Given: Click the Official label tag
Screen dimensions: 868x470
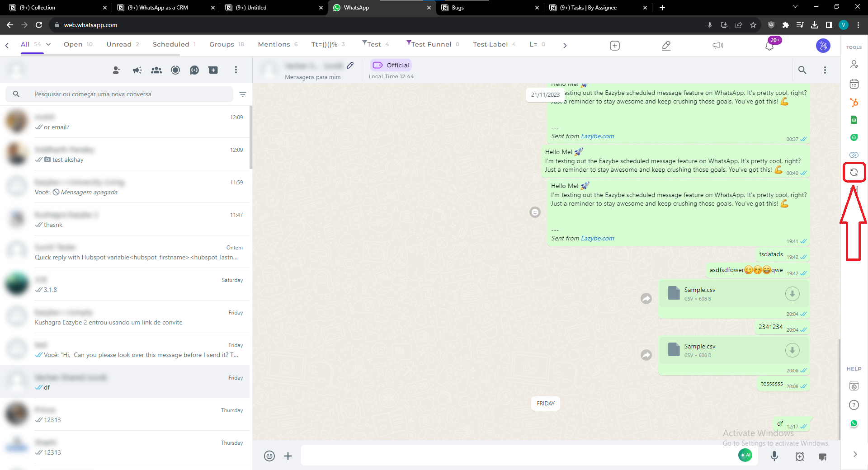Looking at the screenshot, I should coord(391,65).
